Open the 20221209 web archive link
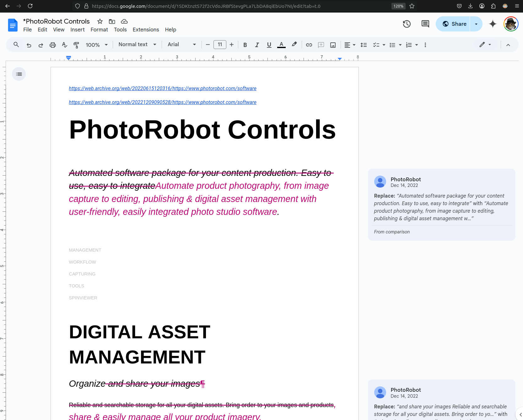Viewport: 523px width, 420px height. coord(163,102)
